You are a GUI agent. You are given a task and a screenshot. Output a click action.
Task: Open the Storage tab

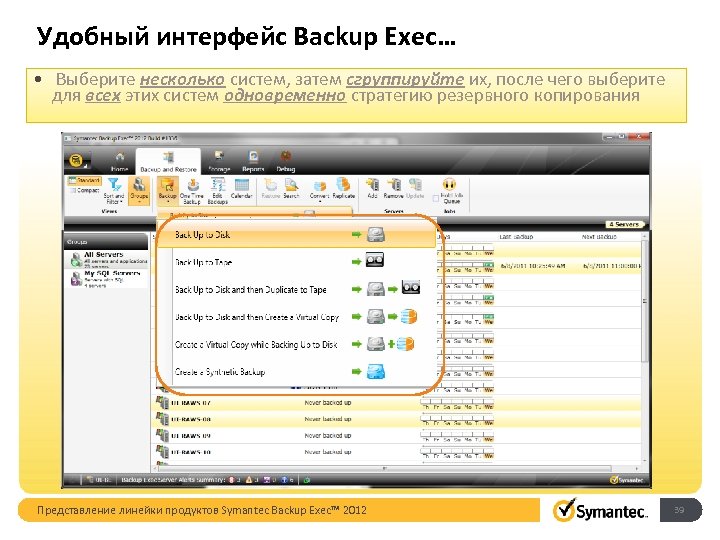(219, 162)
